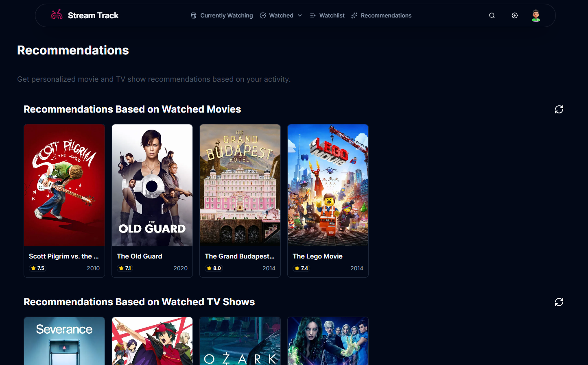Open search using the magnifier icon

492,15
